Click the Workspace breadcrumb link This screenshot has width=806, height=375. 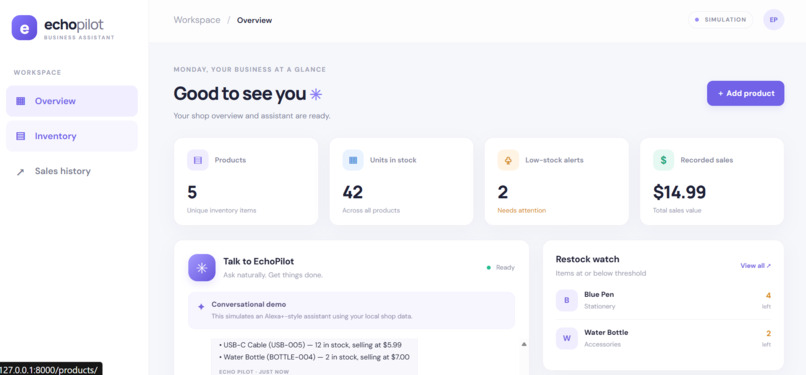tap(197, 20)
